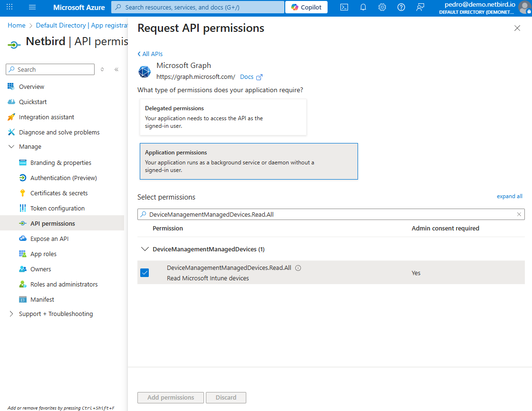Open the portal hamburger menu

tap(32, 7)
